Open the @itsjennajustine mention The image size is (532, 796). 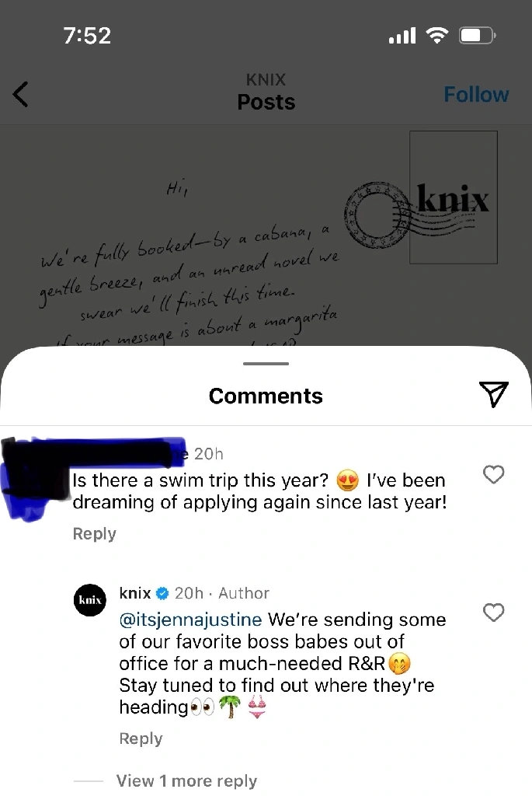click(191, 620)
